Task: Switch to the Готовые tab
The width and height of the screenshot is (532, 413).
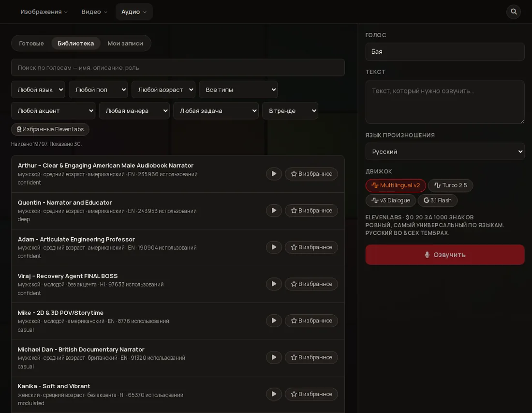Action: click(x=31, y=44)
